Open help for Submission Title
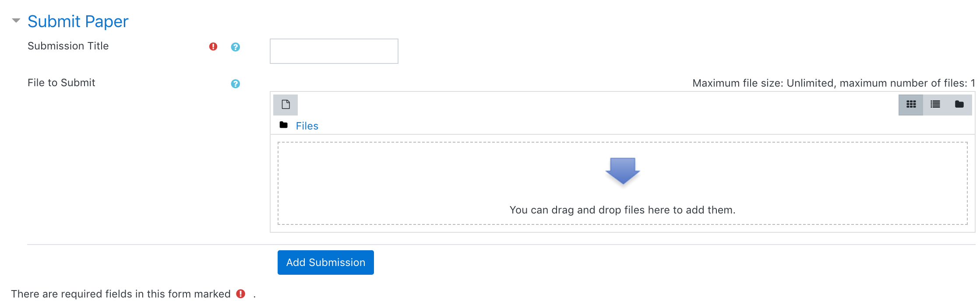 236,47
